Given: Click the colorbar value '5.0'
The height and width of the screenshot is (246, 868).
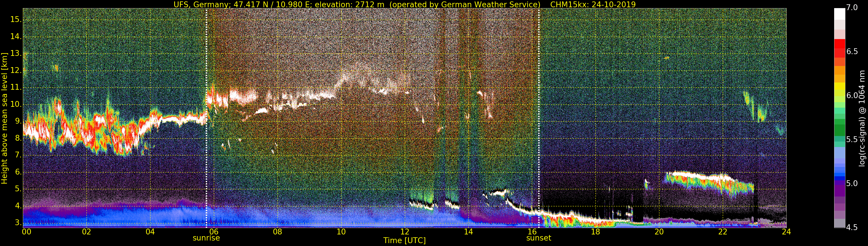Looking at the screenshot, I should tap(852, 184).
